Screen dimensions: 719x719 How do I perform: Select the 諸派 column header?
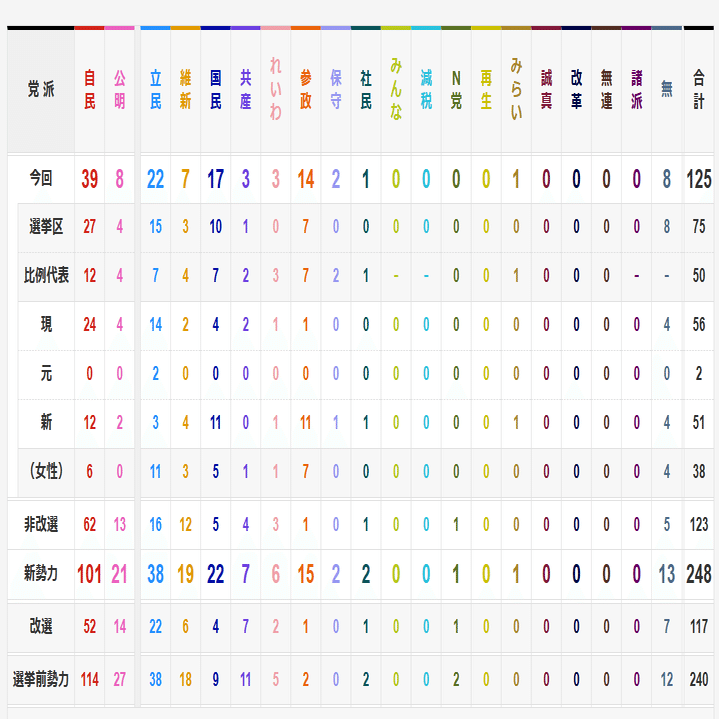pos(636,89)
